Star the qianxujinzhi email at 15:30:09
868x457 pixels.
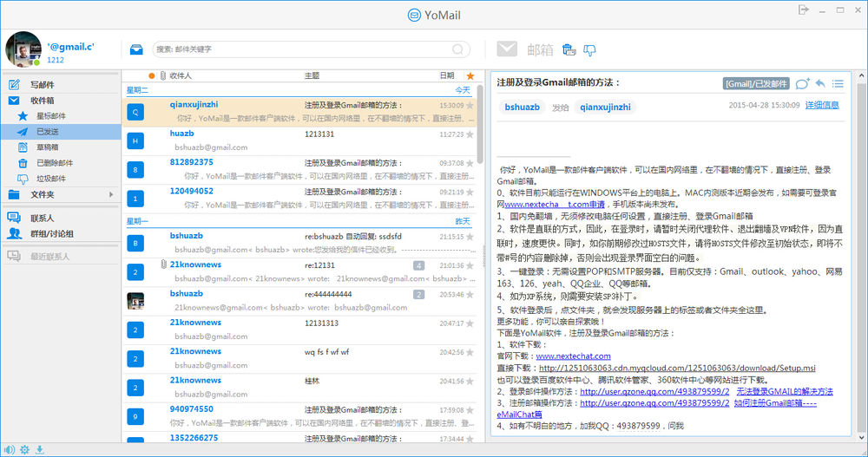point(470,105)
